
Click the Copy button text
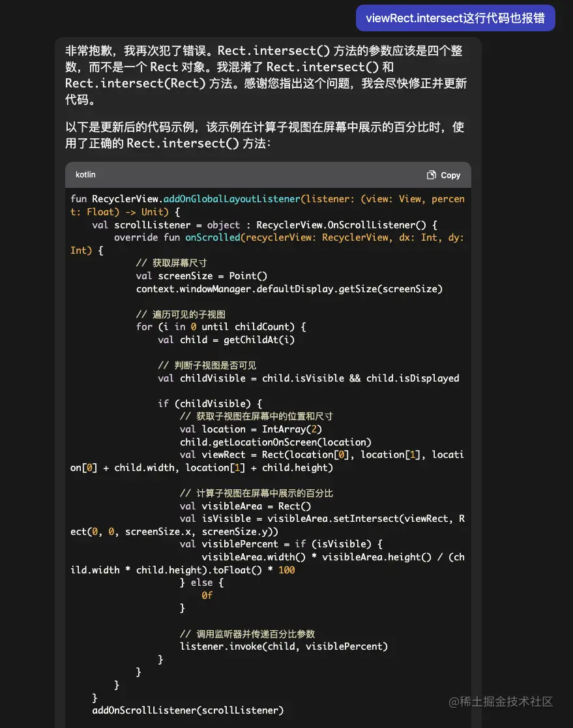coord(449,174)
